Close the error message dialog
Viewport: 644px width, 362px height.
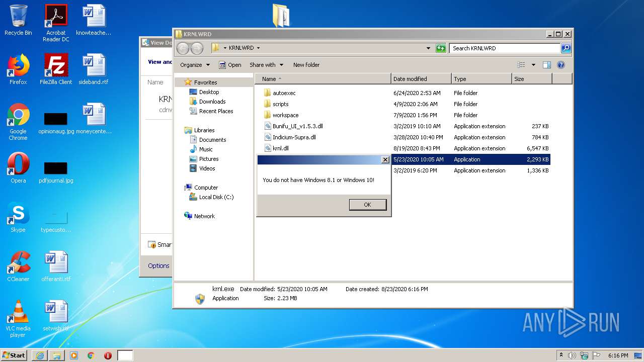point(385,160)
